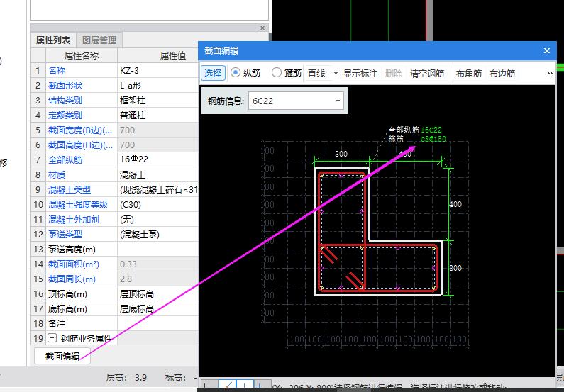Viewport: 564px width, 392px height.
Task: Click the 层底标高 value cell
Action: (158, 309)
